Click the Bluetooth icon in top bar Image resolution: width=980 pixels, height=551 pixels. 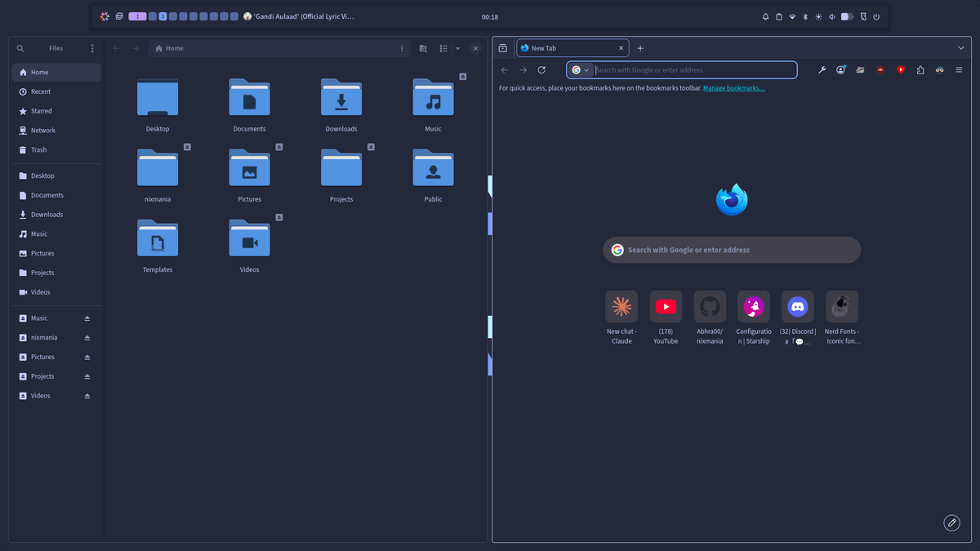pyautogui.click(x=805, y=16)
